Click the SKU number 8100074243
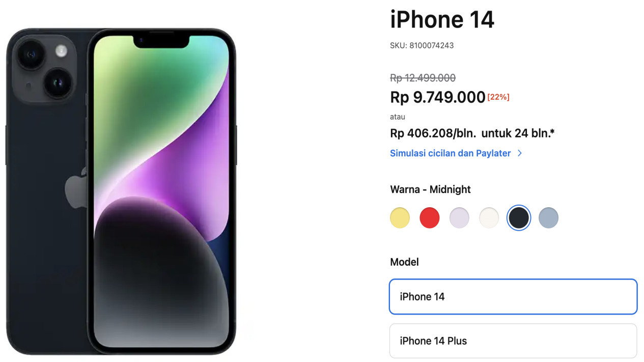 click(432, 45)
